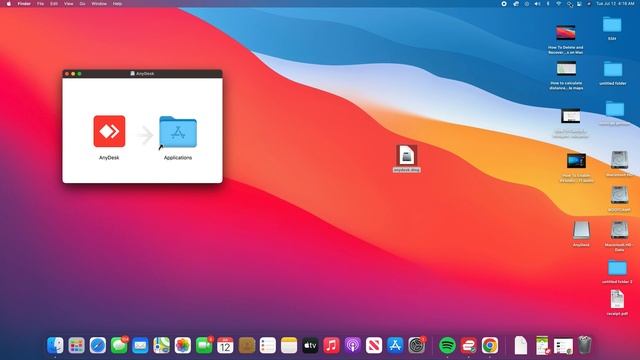Open the Window menu
640x360 pixels.
coord(99,4)
